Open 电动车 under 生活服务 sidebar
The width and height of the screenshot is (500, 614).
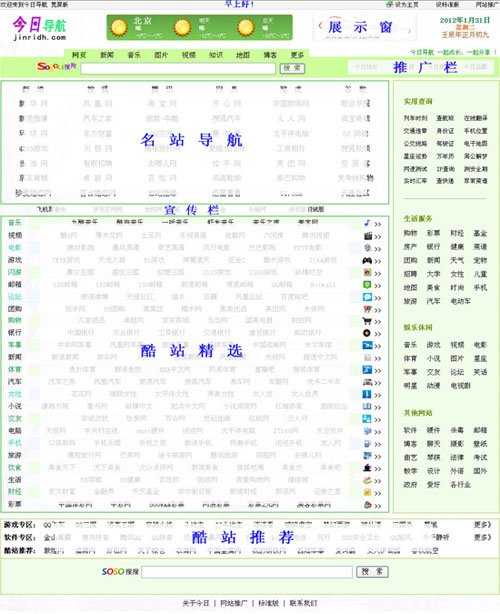click(460, 301)
